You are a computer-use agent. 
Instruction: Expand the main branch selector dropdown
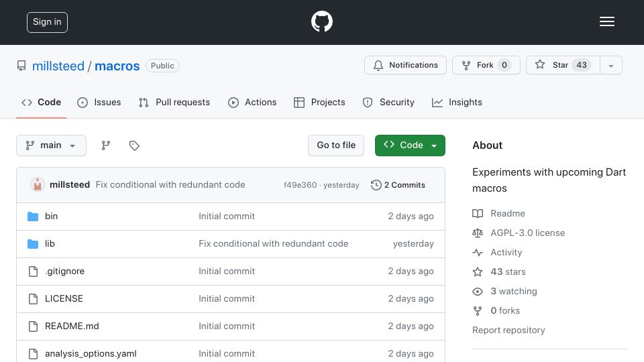pos(52,145)
